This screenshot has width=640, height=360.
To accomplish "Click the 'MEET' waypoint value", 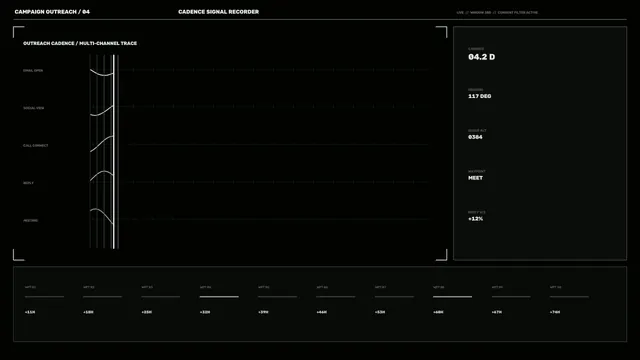I will coord(476,178).
